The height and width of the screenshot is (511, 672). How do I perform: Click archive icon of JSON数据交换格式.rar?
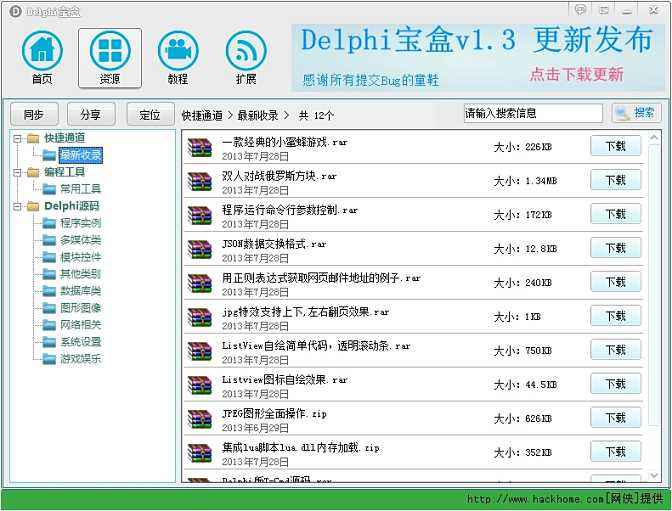pyautogui.click(x=200, y=249)
